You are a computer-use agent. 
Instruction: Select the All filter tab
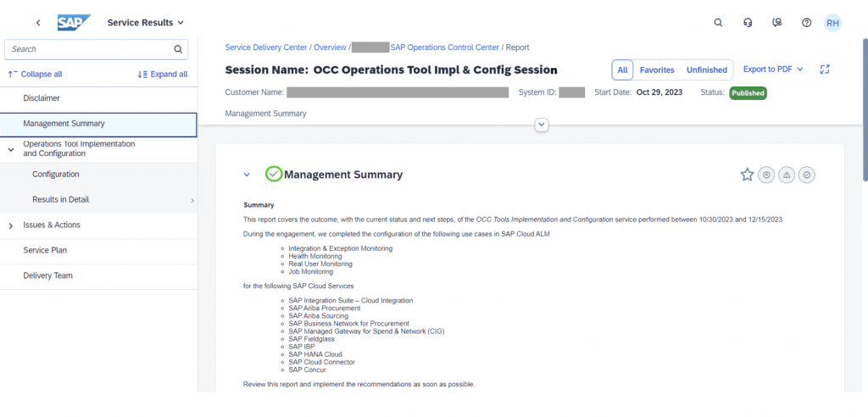(622, 70)
